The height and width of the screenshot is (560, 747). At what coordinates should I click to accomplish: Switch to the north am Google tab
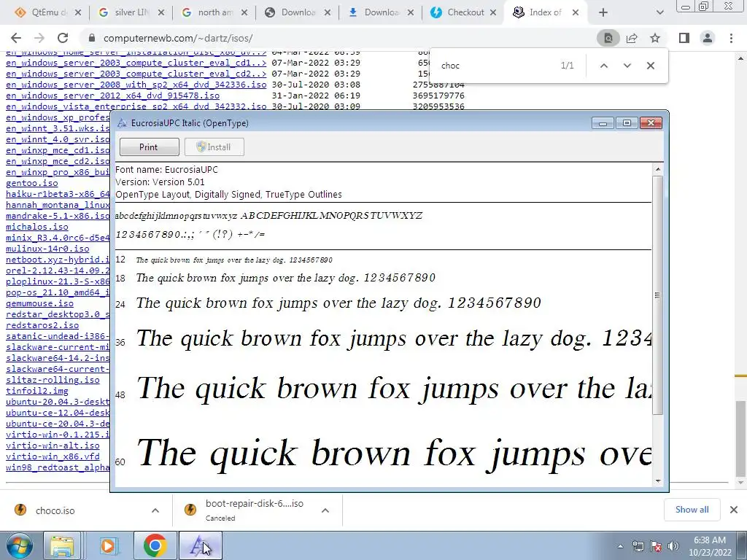214,12
